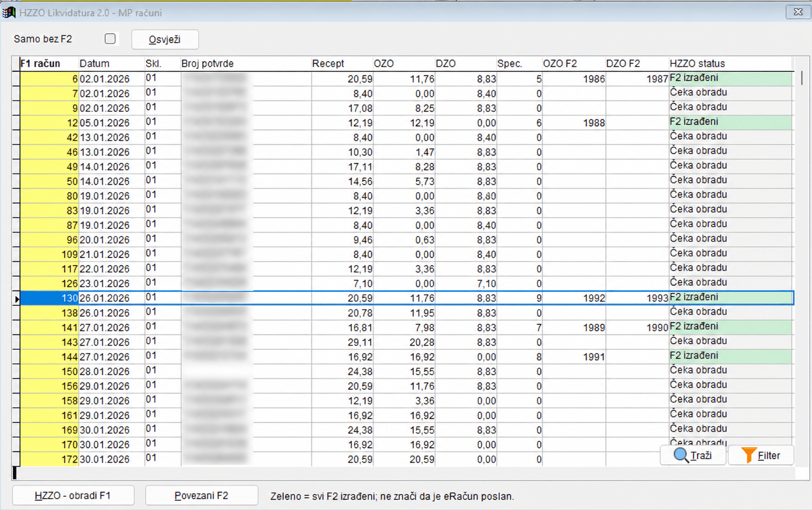812x510 pixels.
Task: Sort by Datum column header
Action: click(x=111, y=64)
